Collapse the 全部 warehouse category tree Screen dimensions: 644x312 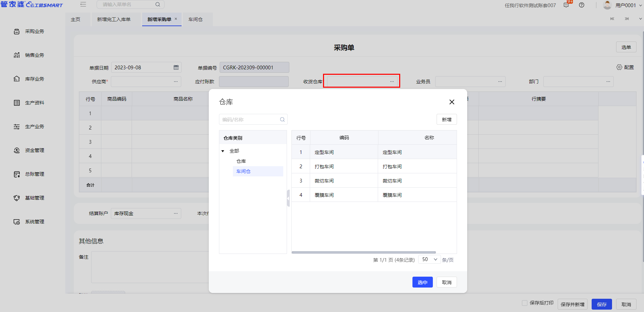click(223, 151)
